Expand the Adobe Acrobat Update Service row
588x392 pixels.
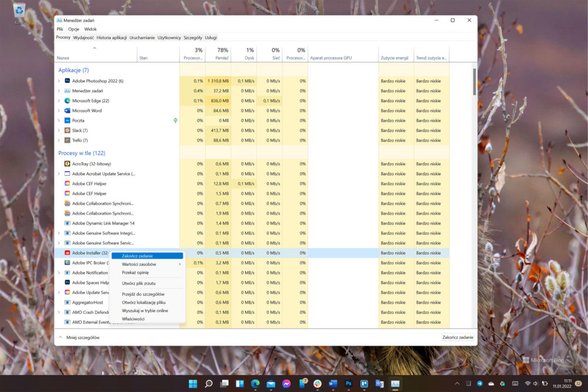pyautogui.click(x=59, y=174)
